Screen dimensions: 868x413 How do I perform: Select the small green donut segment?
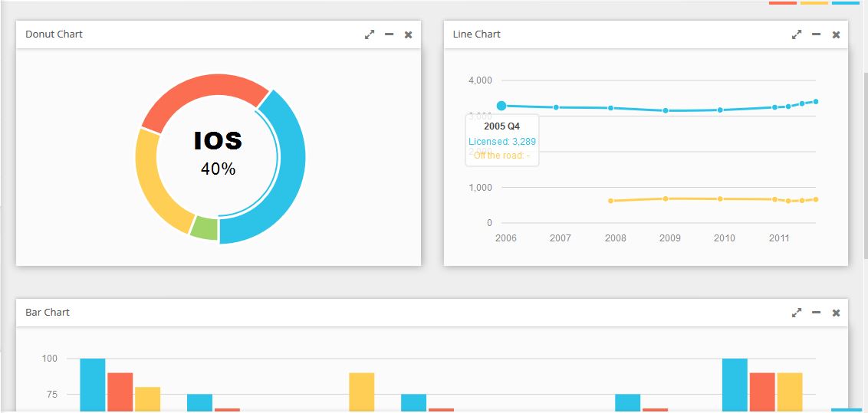pyautogui.click(x=205, y=228)
